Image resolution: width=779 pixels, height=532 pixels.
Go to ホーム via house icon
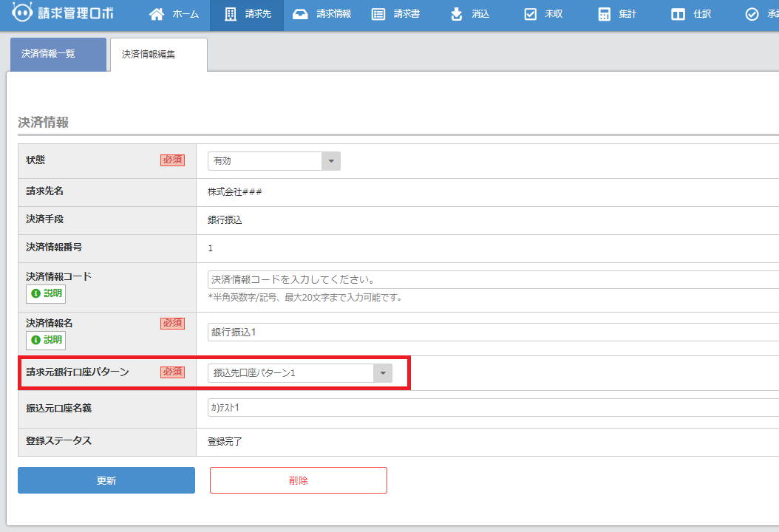click(x=157, y=15)
